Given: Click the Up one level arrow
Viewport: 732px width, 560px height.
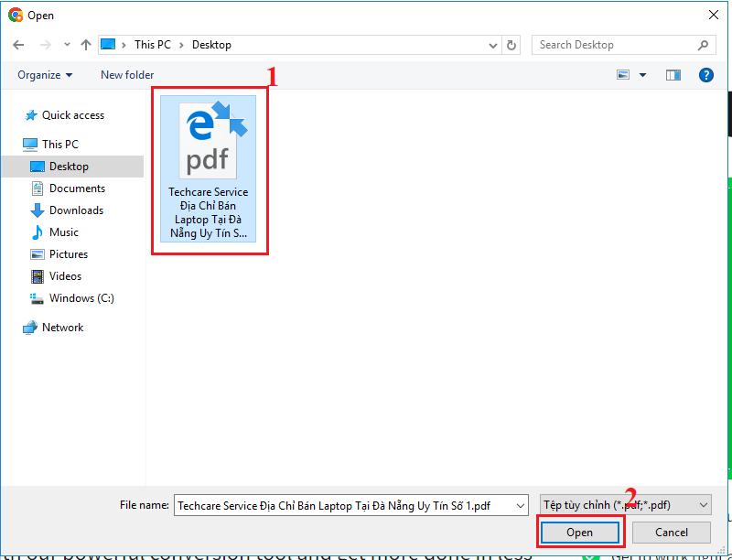Looking at the screenshot, I should (85, 45).
